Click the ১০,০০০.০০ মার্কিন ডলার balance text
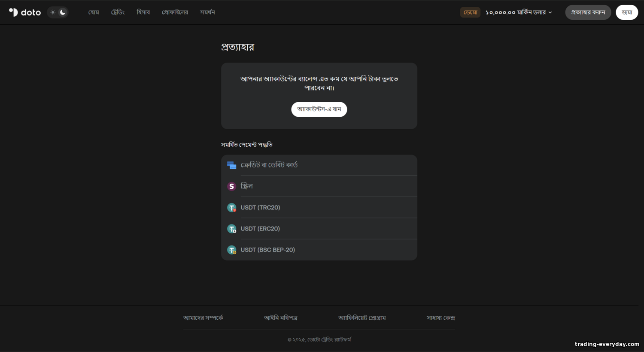The image size is (644, 352). tap(516, 12)
